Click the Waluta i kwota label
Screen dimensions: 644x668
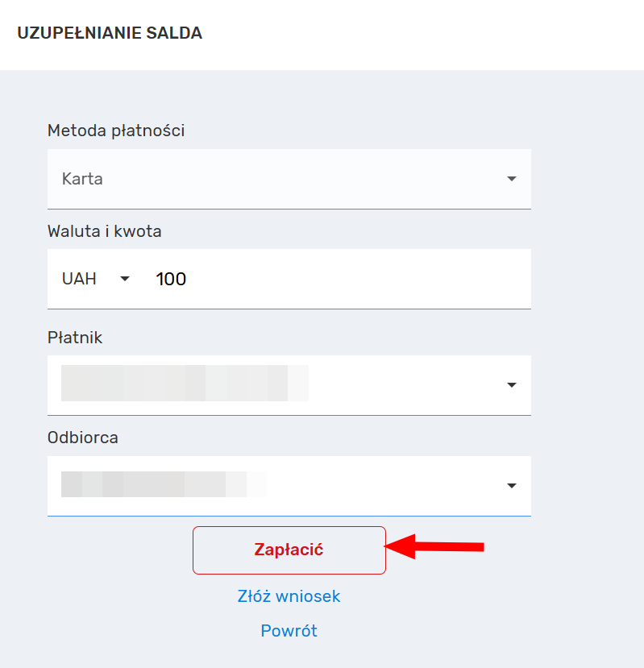pyautogui.click(x=105, y=231)
